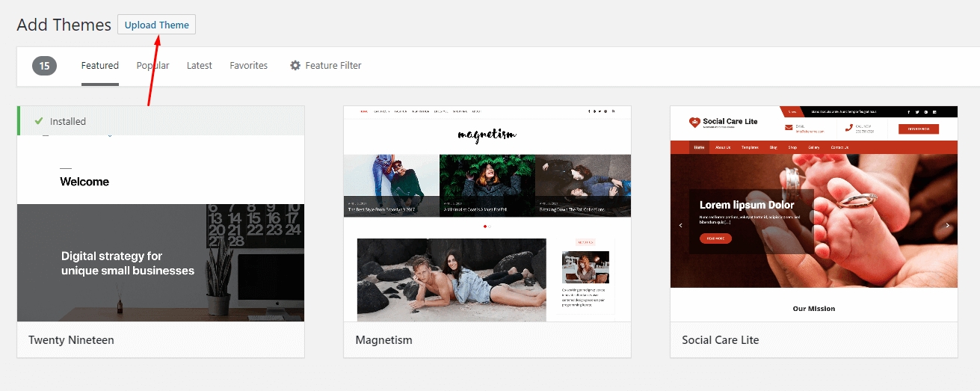Open the Twenty Nineteen theme title
The height and width of the screenshot is (391, 980).
click(71, 340)
